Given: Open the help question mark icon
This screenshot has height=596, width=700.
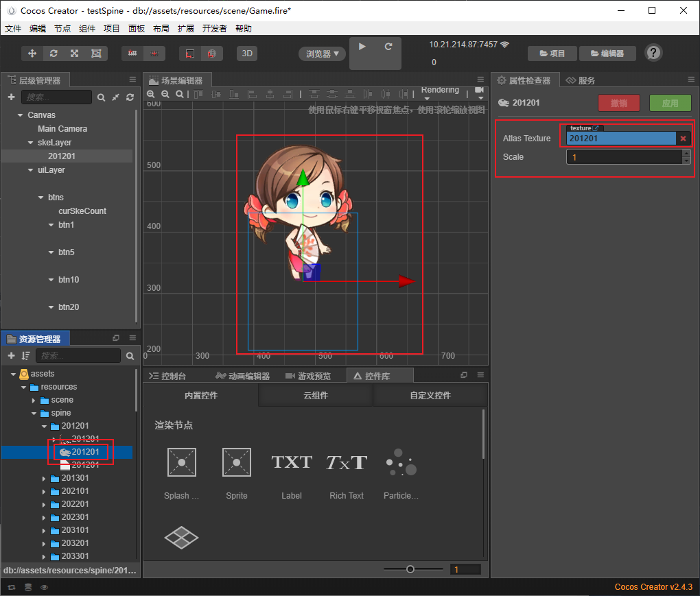Looking at the screenshot, I should [653, 53].
